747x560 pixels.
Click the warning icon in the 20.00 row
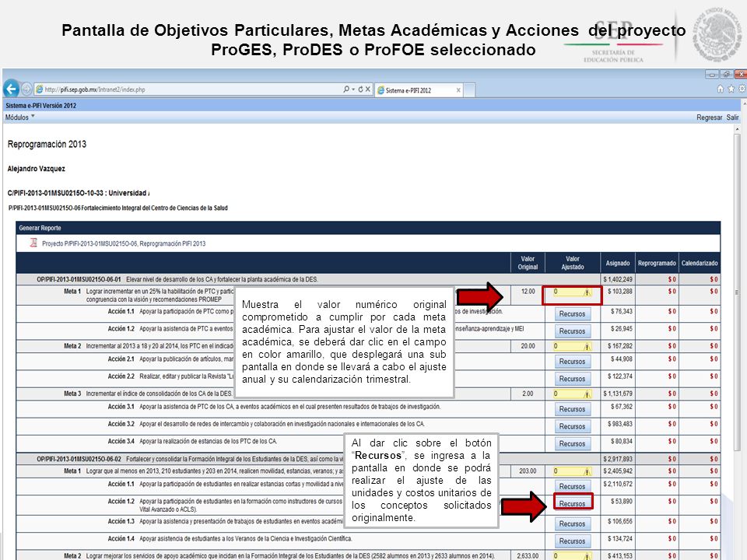coord(587,346)
